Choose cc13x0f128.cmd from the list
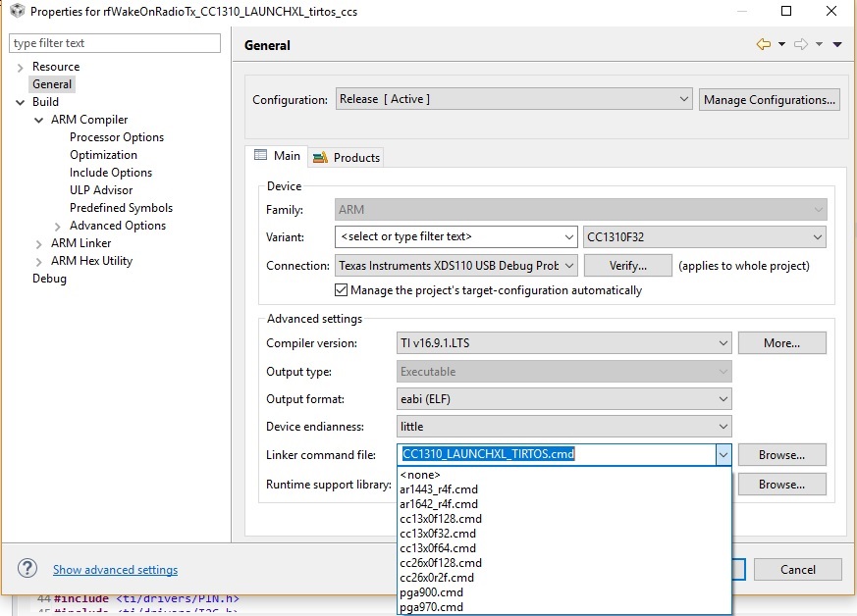Viewport: 857px width, 616px height. tap(564, 519)
